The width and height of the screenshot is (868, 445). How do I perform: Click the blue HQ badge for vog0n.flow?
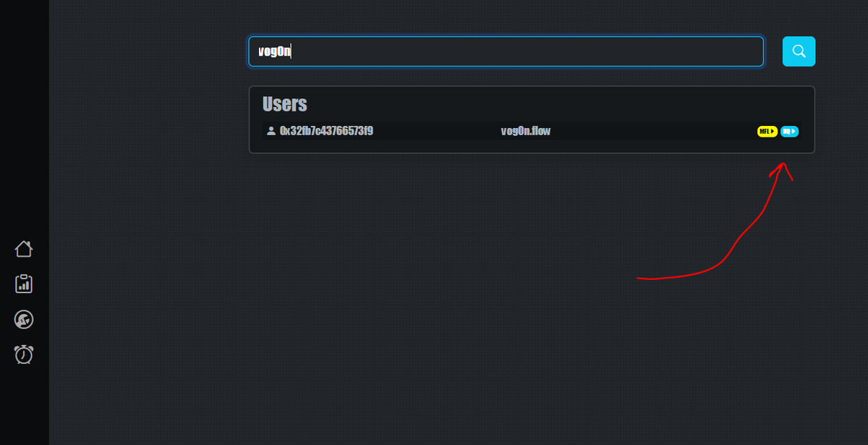click(789, 132)
